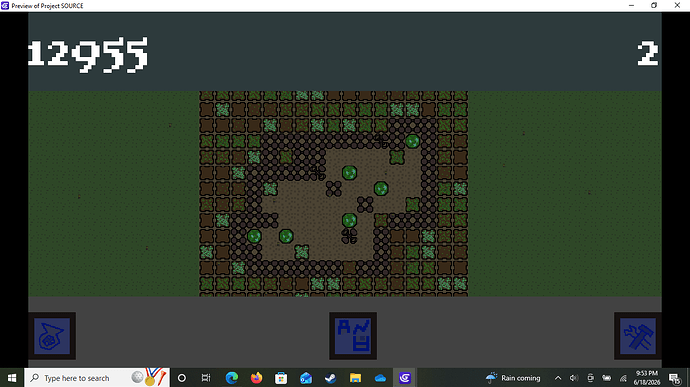Open the save and stats panel button

pos(353,336)
